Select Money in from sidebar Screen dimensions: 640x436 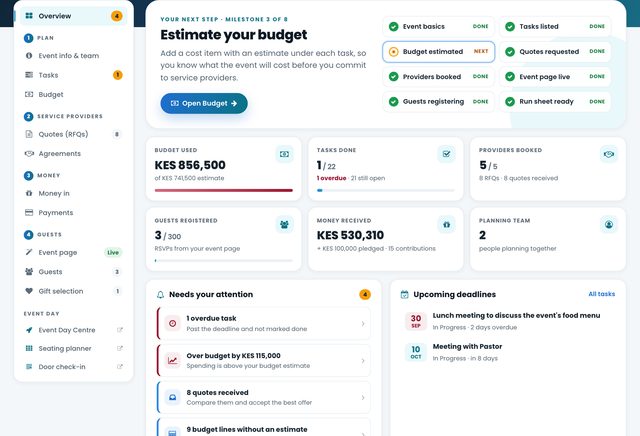click(73, 193)
